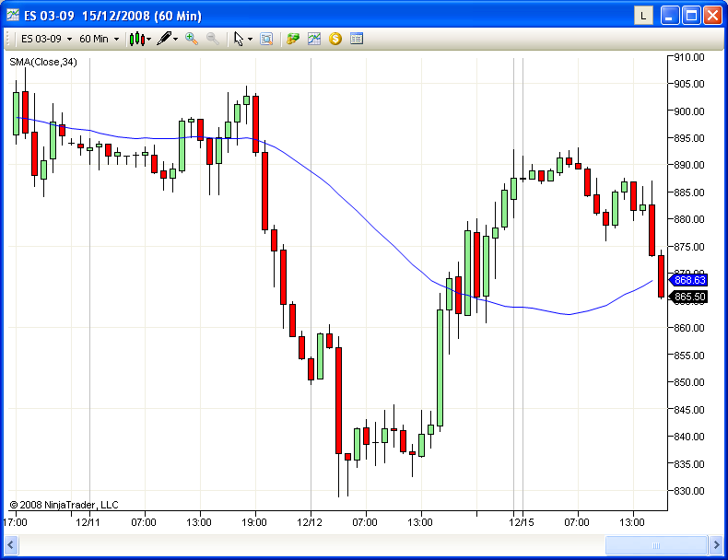Select the drawing pen tool icon
The image size is (728, 560).
click(x=164, y=39)
